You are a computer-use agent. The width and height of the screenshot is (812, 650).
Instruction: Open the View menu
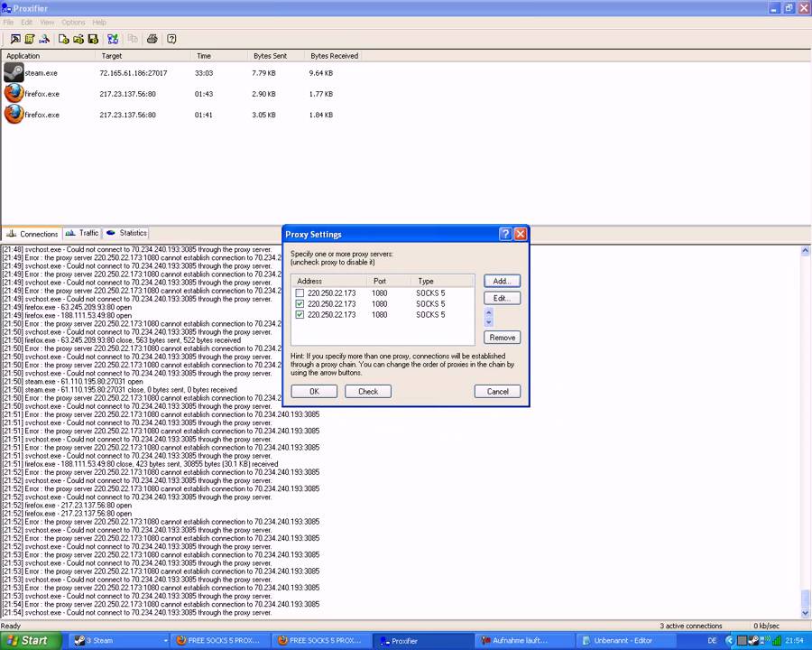(x=47, y=23)
